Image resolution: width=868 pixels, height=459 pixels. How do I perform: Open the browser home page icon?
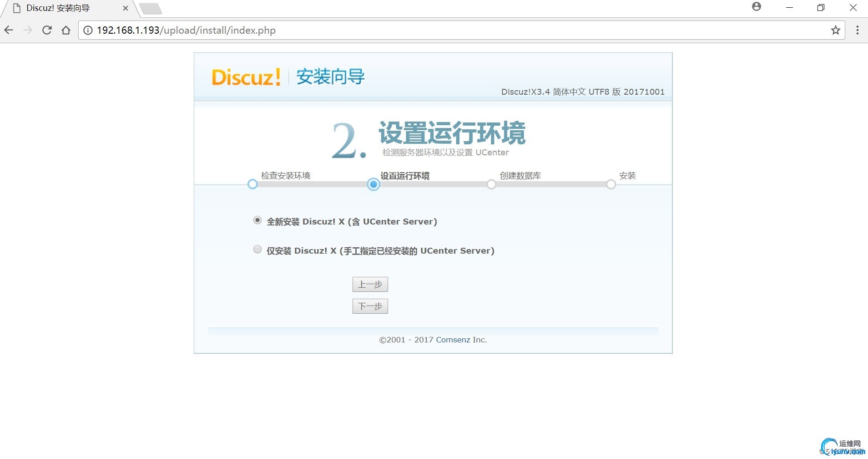click(66, 30)
